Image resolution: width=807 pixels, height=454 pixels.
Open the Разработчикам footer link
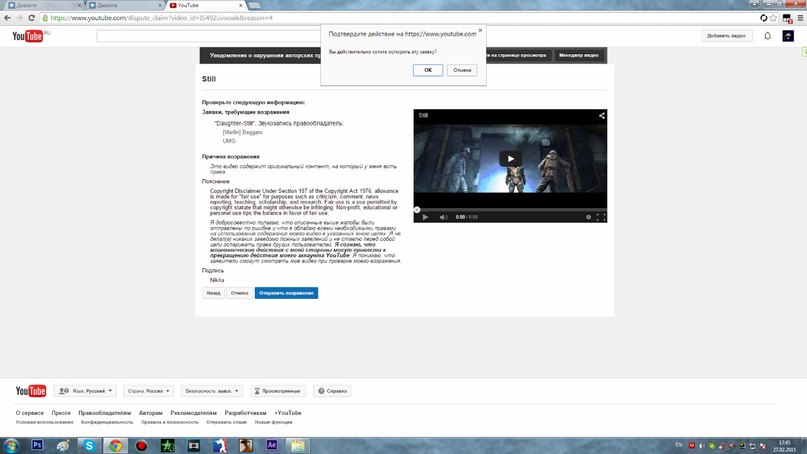[245, 413]
